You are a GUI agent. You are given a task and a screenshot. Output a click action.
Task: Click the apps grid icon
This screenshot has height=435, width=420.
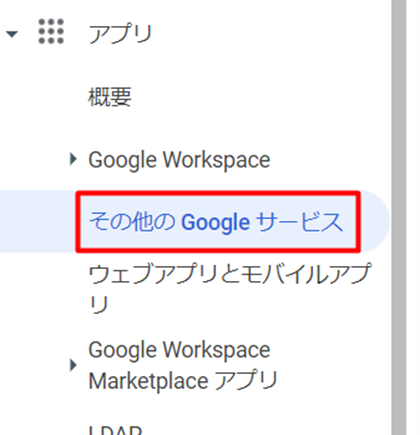[x=51, y=32]
